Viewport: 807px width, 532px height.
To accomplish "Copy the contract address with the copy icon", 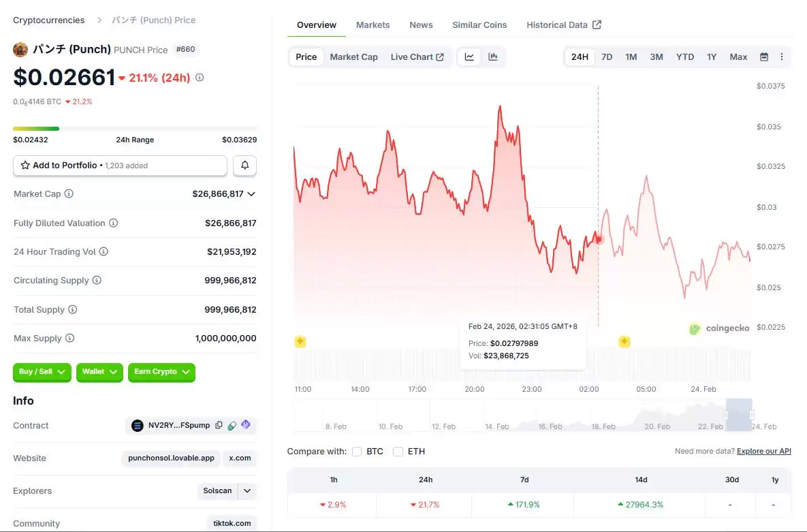I will [219, 425].
